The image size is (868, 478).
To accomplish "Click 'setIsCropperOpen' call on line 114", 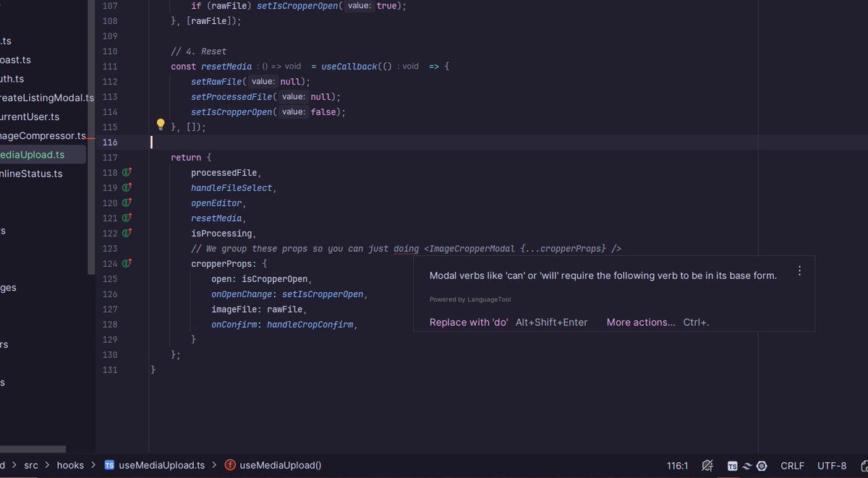I will click(232, 112).
